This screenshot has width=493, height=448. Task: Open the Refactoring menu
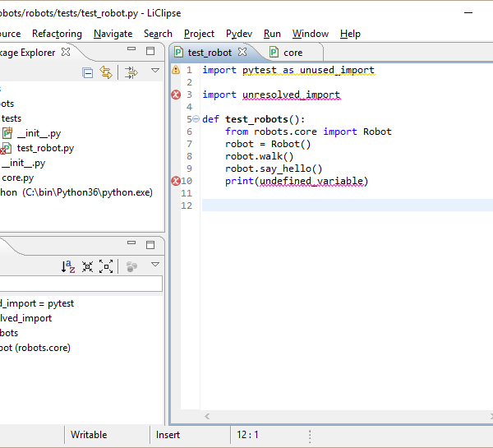(x=57, y=34)
